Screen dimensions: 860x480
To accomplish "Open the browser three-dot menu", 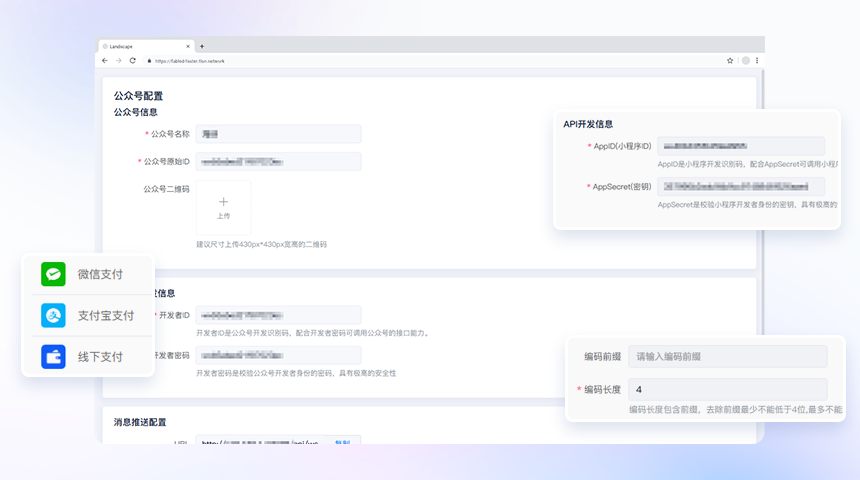I will pos(756,61).
